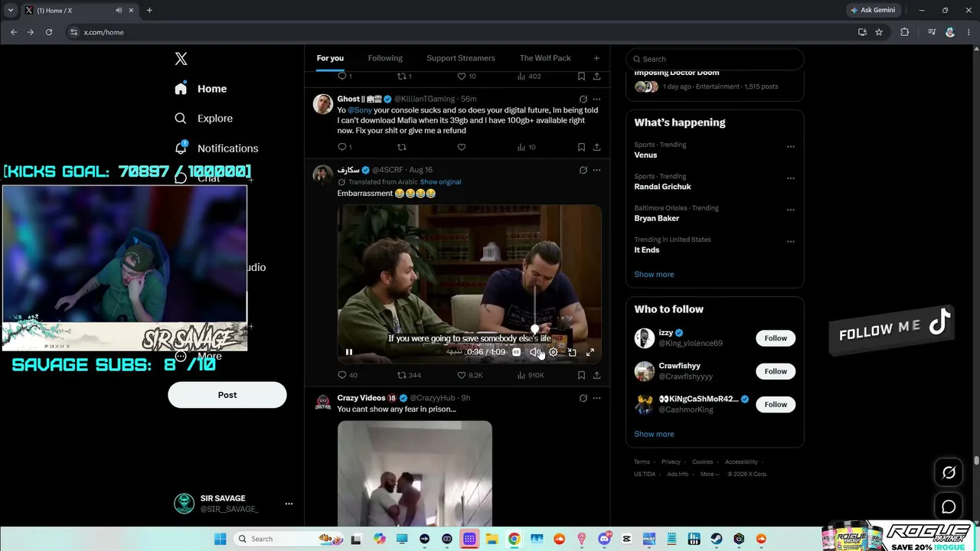Image resolution: width=980 pixels, height=551 pixels.
Task: Open the X logo home link
Action: [181, 59]
